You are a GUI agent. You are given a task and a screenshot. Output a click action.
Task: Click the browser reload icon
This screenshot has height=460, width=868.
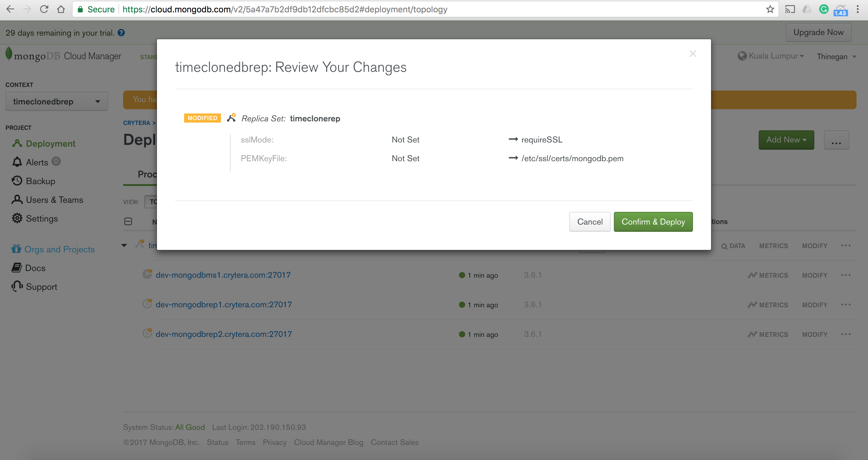[44, 9]
